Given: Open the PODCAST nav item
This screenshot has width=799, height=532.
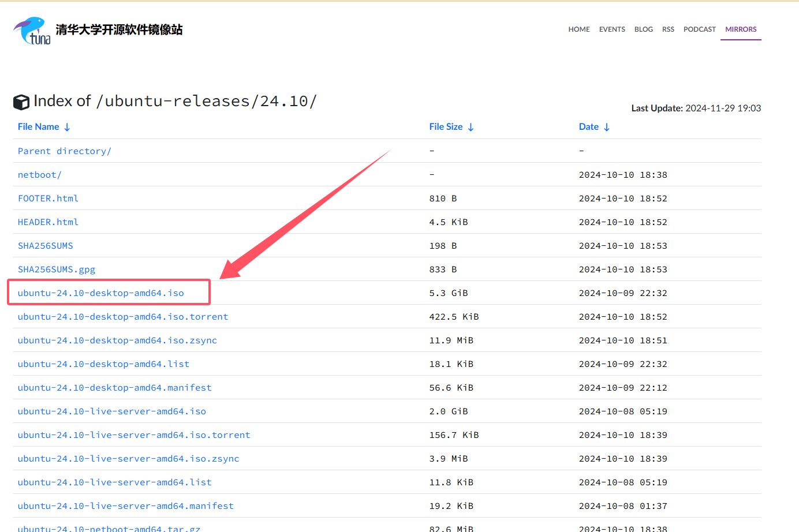Looking at the screenshot, I should [x=700, y=29].
